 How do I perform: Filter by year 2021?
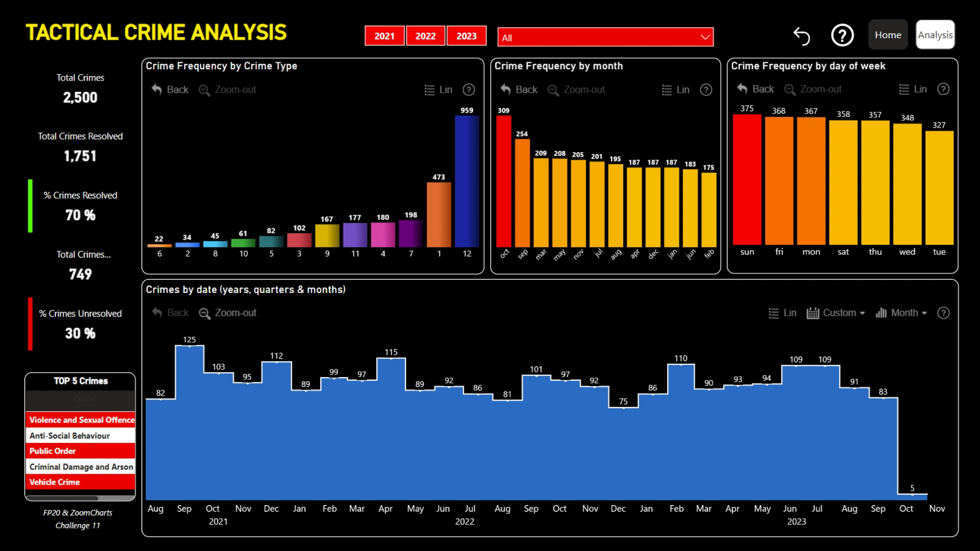pos(384,36)
